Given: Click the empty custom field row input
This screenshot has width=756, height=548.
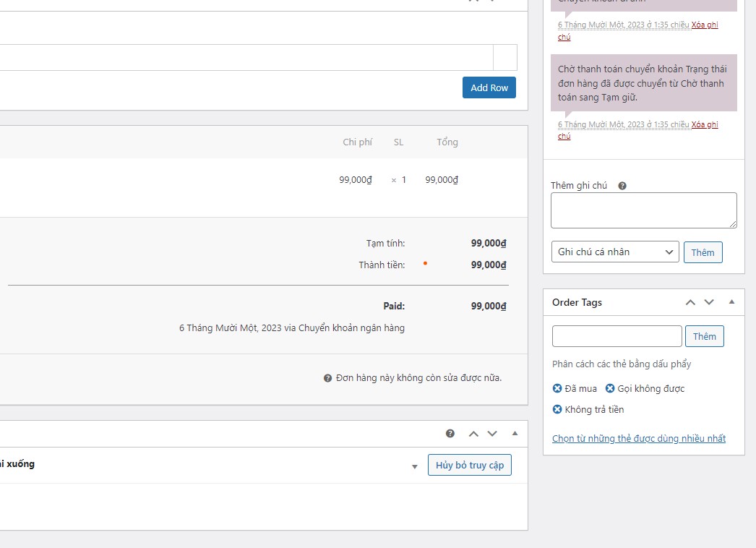Looking at the screenshot, I should [246, 57].
